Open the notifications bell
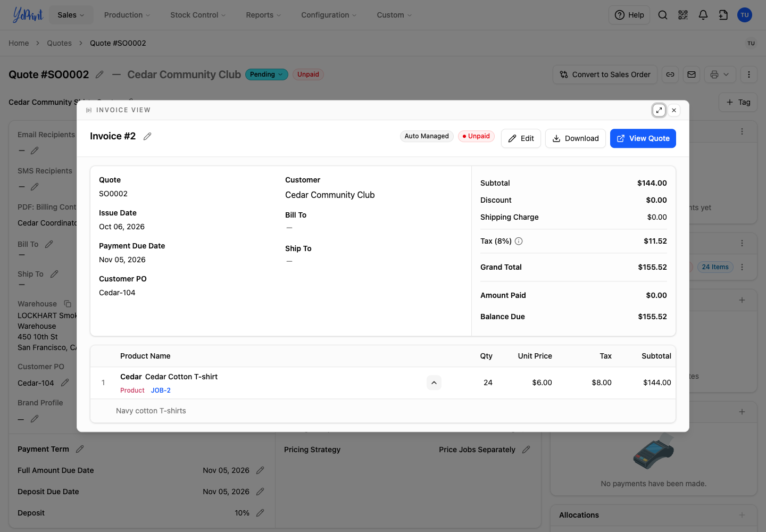Image resolution: width=766 pixels, height=532 pixels. [703, 15]
